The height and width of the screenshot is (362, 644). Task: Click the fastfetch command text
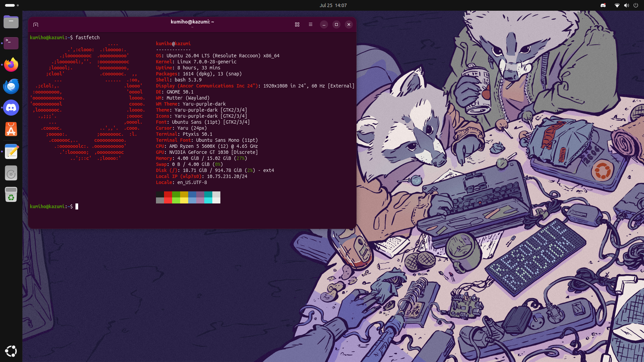coord(88,38)
